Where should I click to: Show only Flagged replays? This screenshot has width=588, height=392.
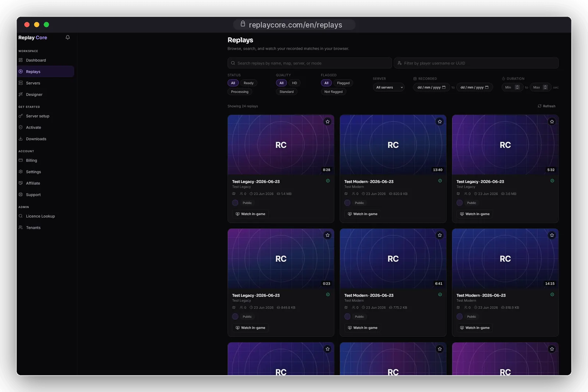click(x=343, y=83)
